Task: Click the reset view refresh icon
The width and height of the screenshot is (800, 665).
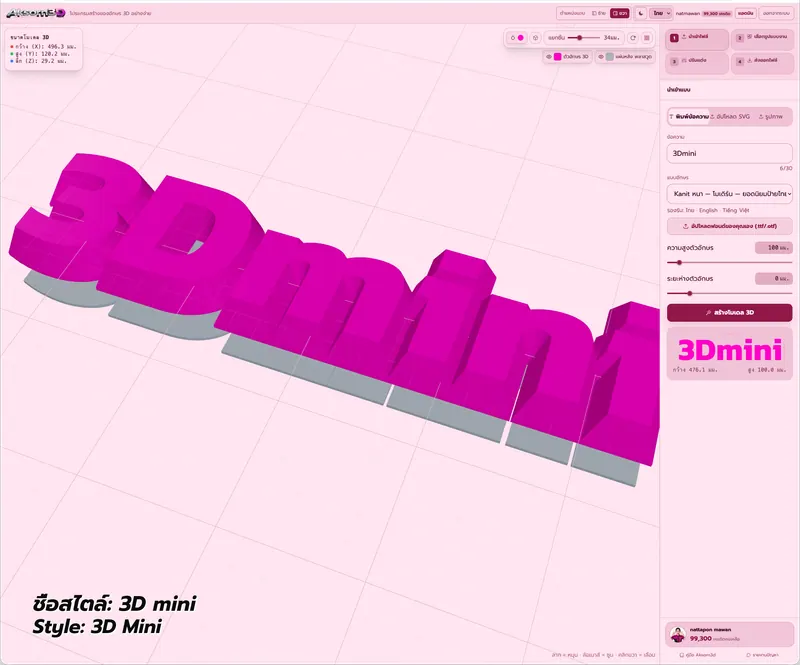Action: click(x=633, y=38)
